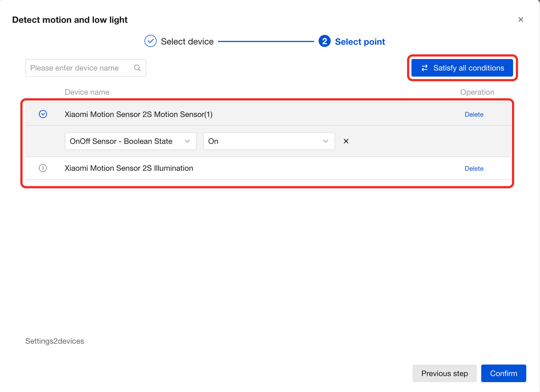Remove the OnOff Sensor condition row
The height and width of the screenshot is (392, 540).
click(346, 141)
